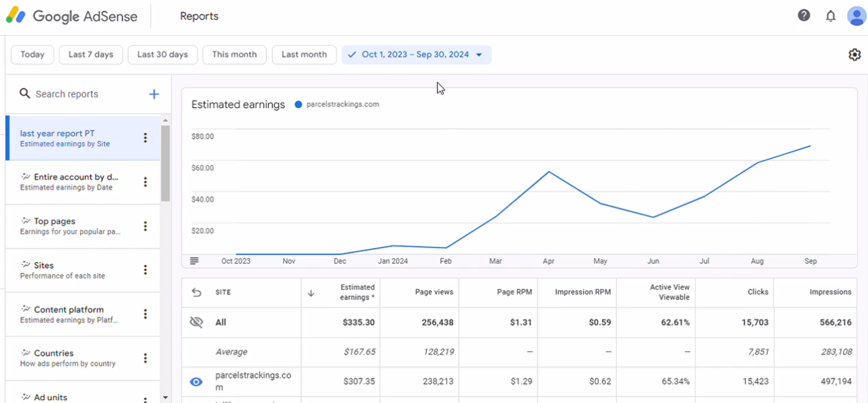Sort by Impression RPM column header
The image size is (868, 403).
click(x=583, y=292)
